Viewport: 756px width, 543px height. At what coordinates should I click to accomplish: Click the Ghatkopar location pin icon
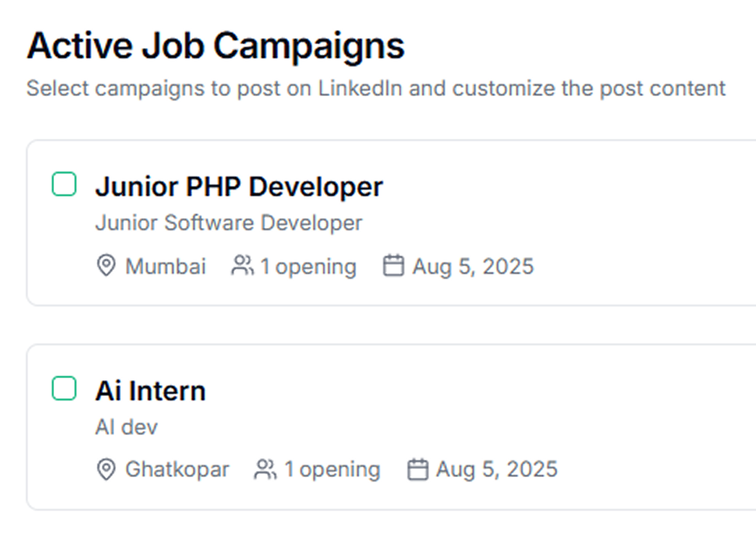coord(106,469)
